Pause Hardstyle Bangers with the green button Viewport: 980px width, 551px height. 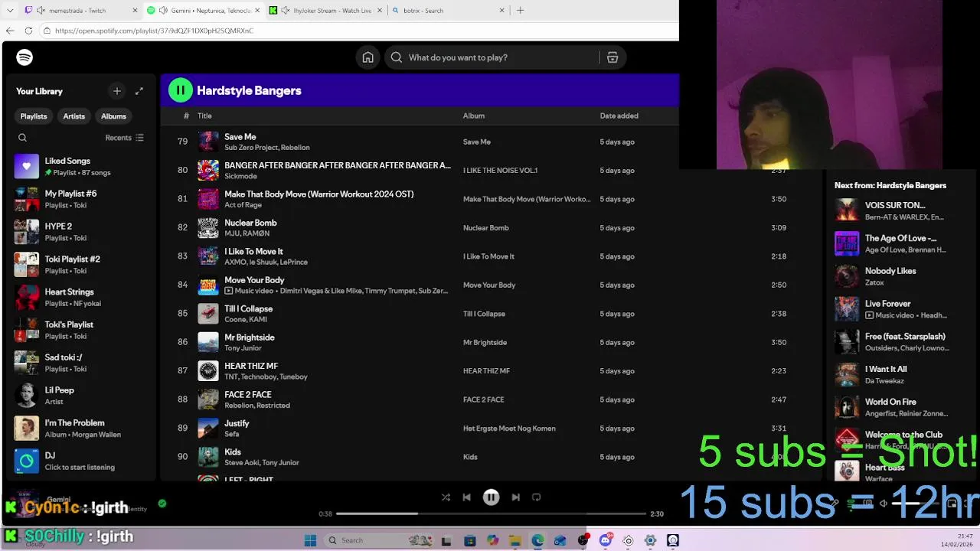point(181,90)
